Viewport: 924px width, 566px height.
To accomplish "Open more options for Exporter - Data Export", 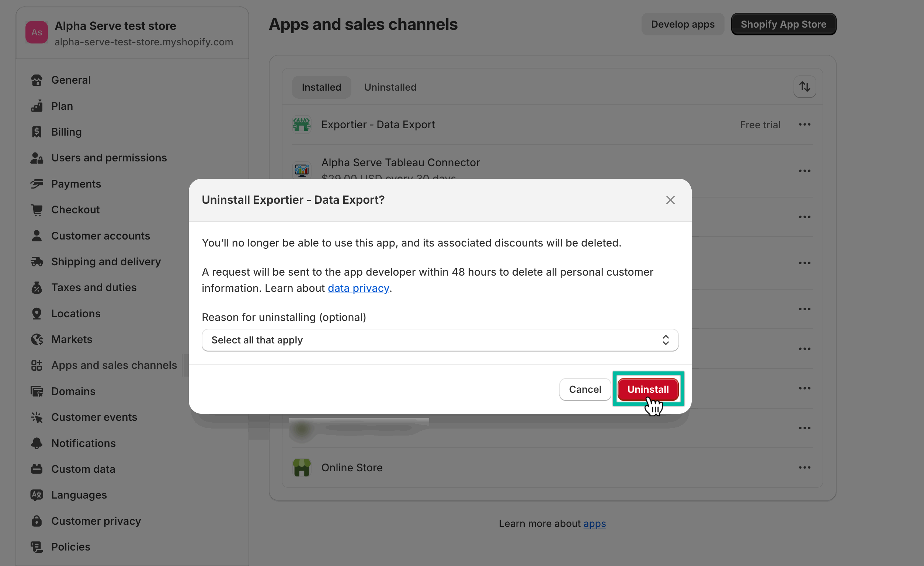I will point(805,125).
